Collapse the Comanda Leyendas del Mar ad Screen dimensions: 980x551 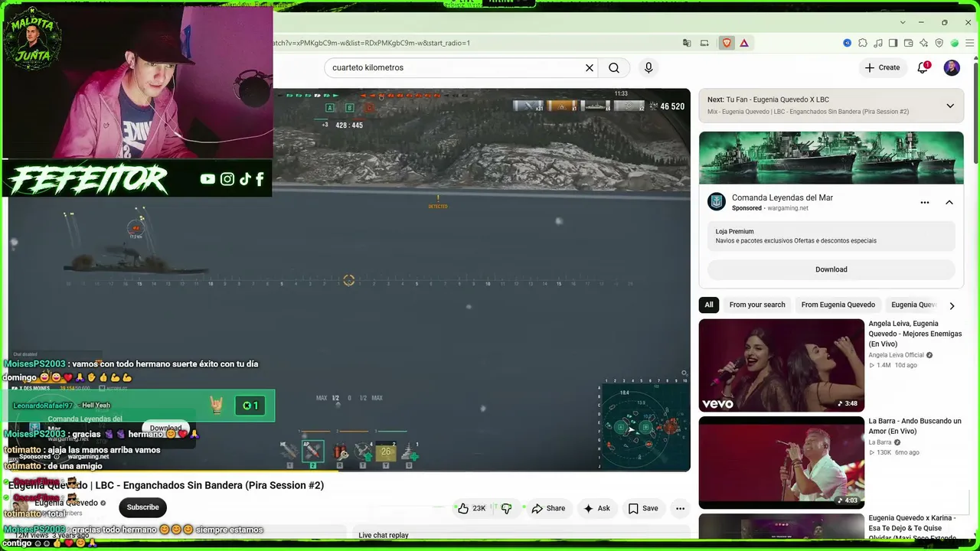coord(949,203)
